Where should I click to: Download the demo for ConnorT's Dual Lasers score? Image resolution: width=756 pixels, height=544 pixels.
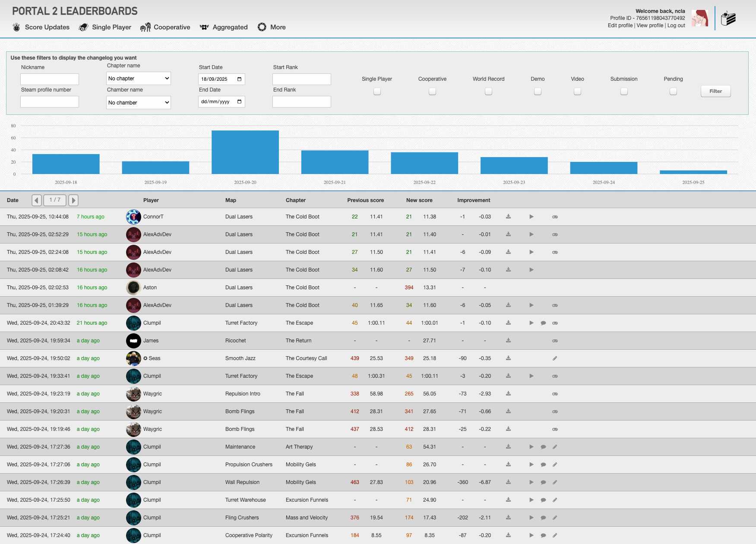pos(508,216)
